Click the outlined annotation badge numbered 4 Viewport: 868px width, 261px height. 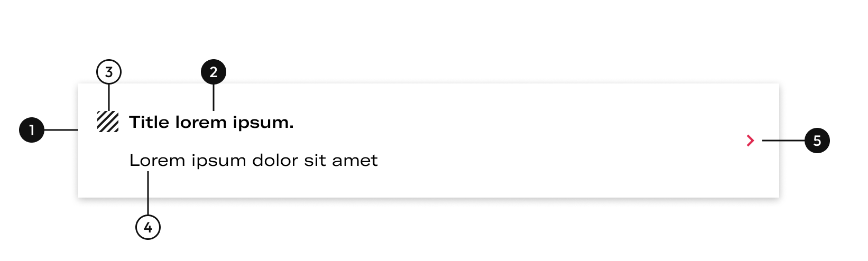(x=148, y=227)
